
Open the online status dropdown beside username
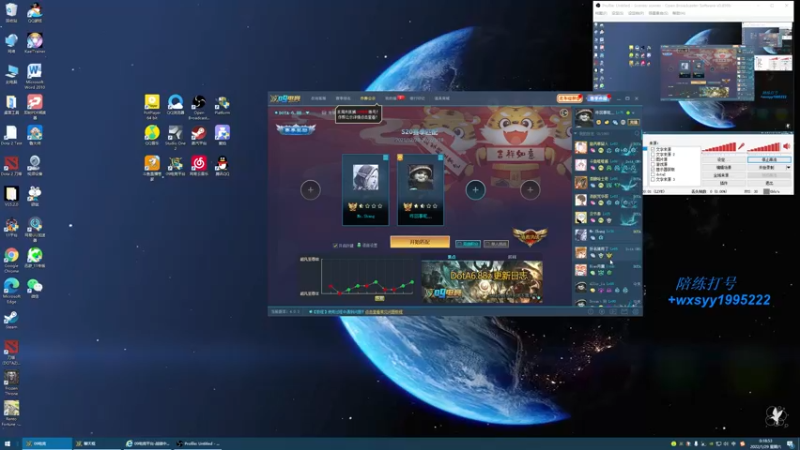(634, 113)
